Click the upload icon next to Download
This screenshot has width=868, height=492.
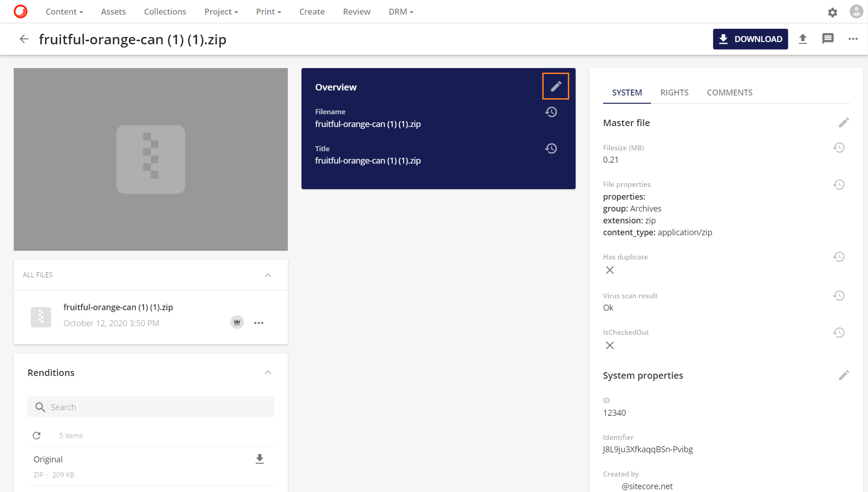point(803,39)
